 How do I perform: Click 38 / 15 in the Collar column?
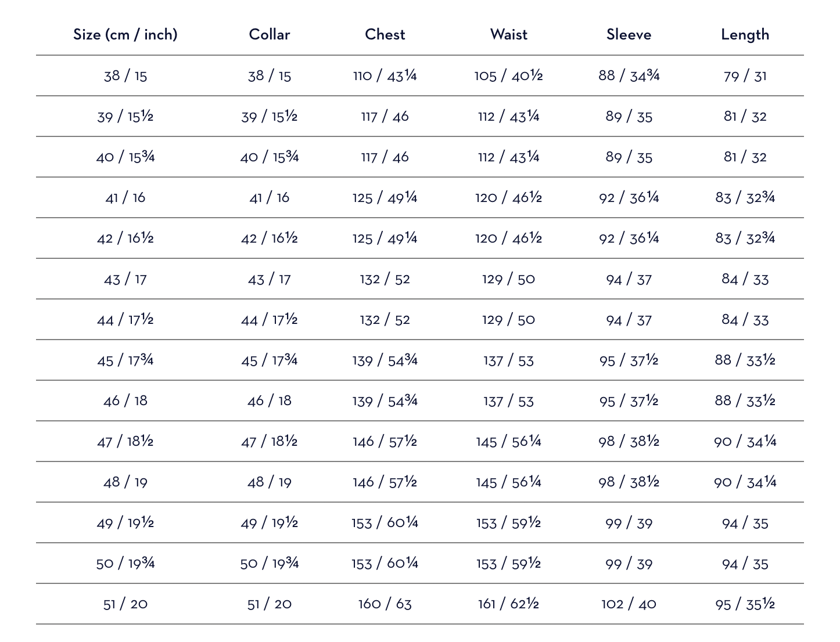click(x=269, y=76)
